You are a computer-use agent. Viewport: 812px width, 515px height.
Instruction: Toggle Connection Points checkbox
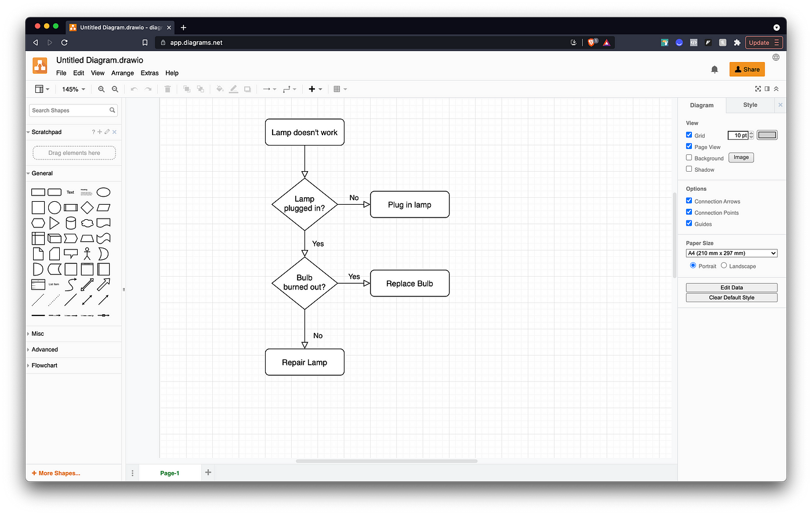click(689, 212)
